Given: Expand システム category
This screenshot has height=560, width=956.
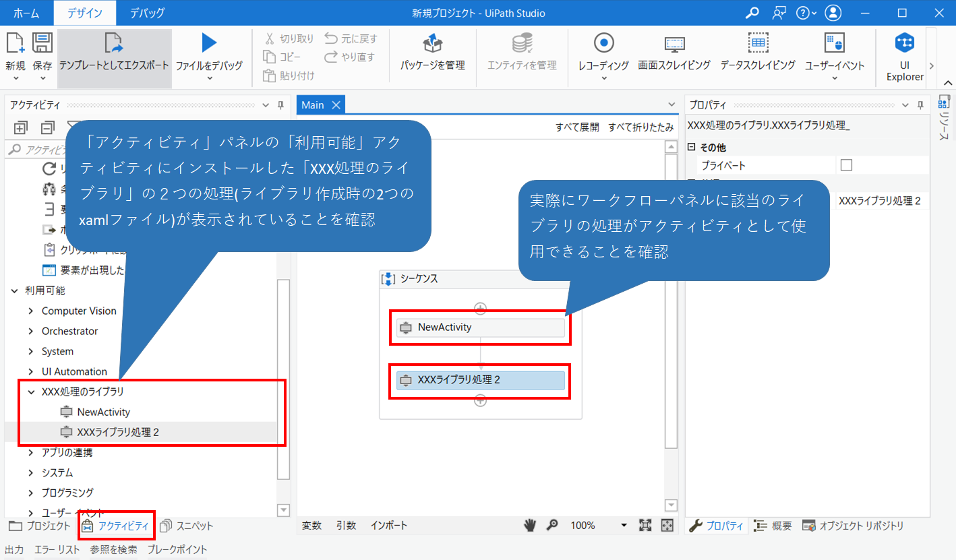Looking at the screenshot, I should click(x=31, y=472).
